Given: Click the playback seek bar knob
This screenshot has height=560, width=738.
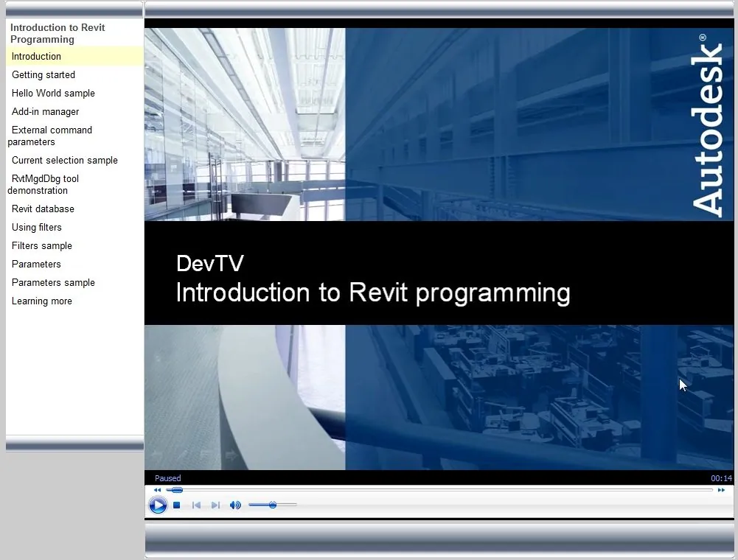Looking at the screenshot, I should pos(177,490).
